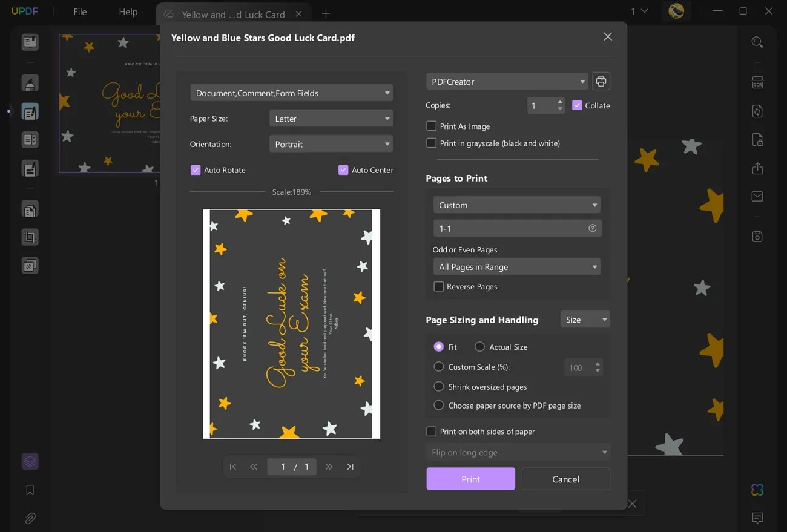Click the Cancel button
The image size is (787, 532).
coord(565,479)
